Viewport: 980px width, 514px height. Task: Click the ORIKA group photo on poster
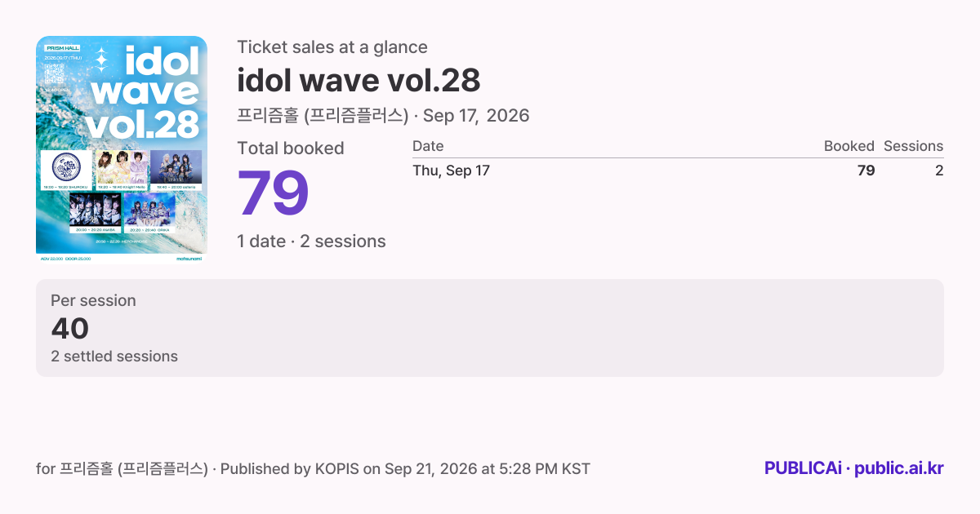tap(149, 210)
